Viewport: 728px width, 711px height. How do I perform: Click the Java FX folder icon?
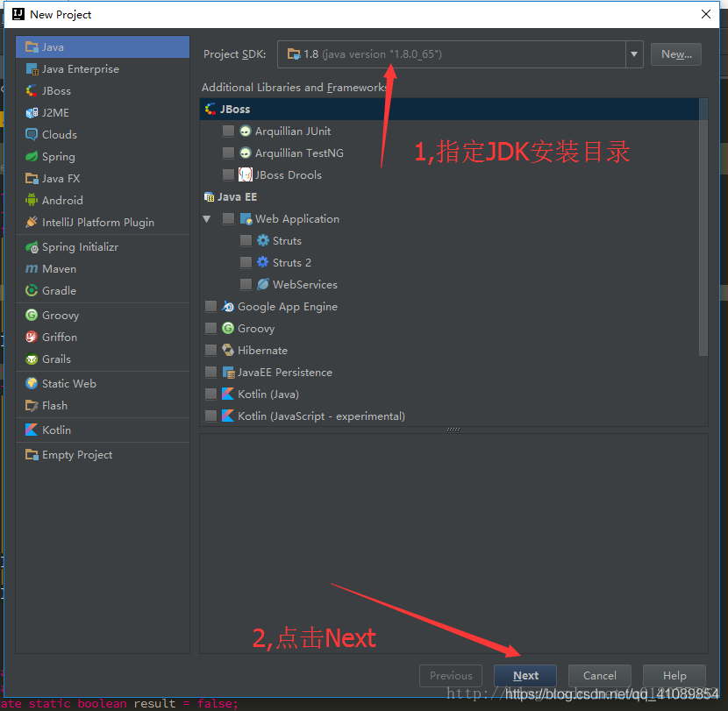(32, 178)
